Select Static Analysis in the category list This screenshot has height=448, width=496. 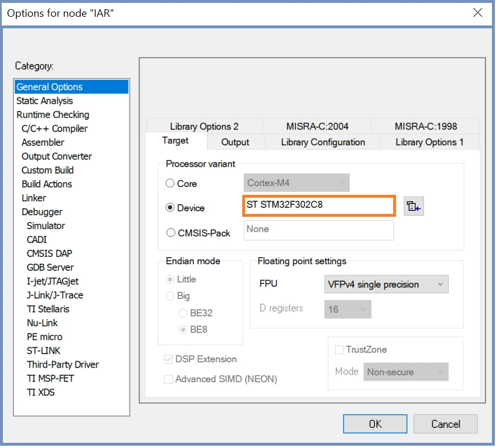(45, 101)
